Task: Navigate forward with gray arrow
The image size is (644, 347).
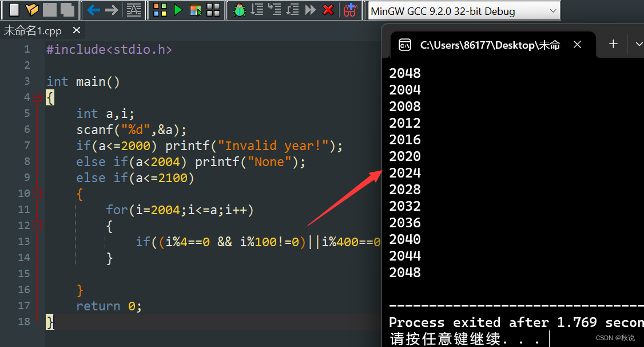Action: (112, 10)
